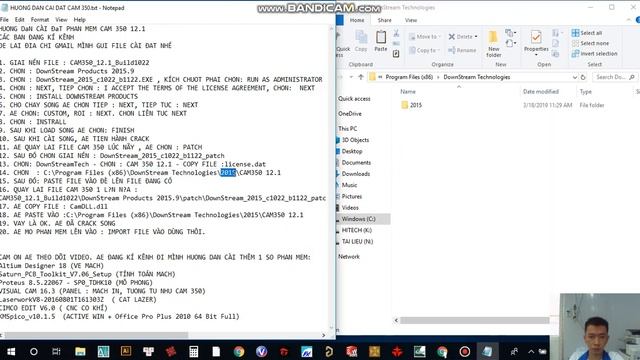The image size is (640, 360).
Task: Click the Notepad icon on the taskbar
Action: [487, 351]
